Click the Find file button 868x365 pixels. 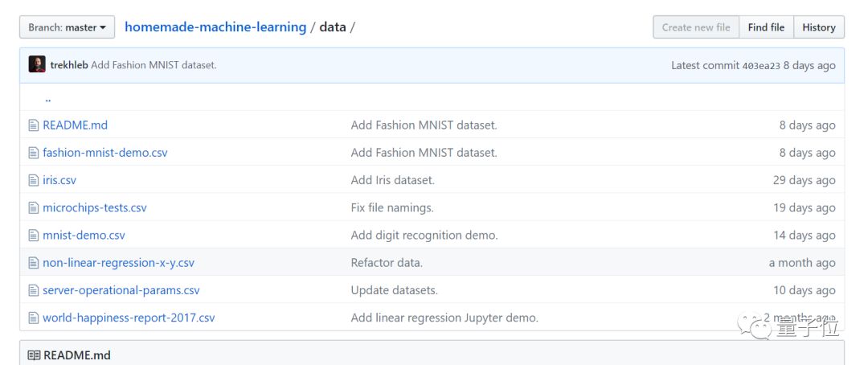click(766, 27)
